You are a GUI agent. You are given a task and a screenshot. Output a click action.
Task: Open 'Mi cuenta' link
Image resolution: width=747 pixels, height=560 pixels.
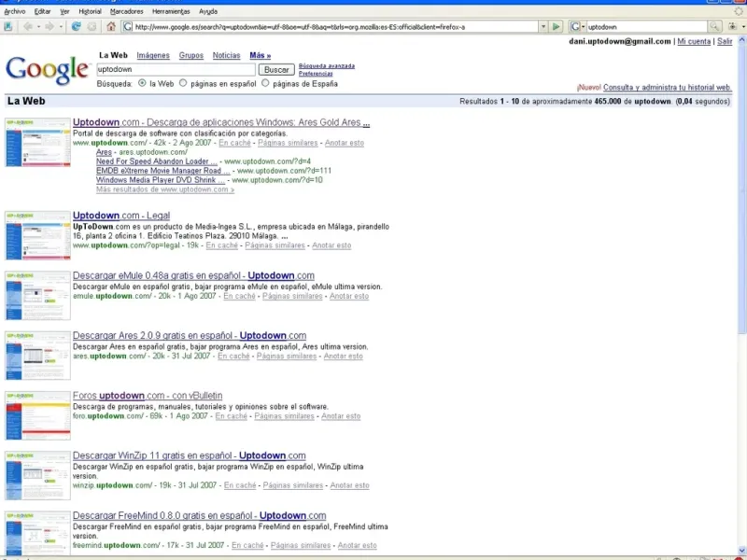coord(694,41)
